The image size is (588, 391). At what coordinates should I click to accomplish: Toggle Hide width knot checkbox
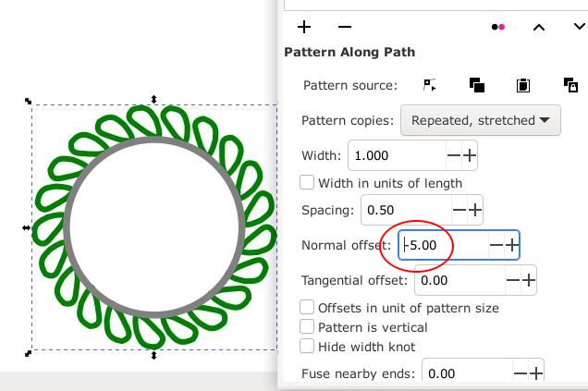coord(307,346)
